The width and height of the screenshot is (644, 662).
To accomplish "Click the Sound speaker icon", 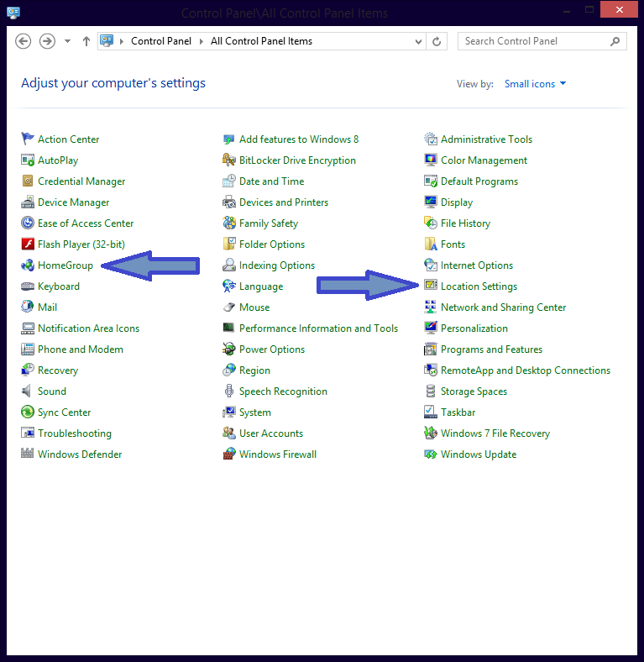I will click(x=28, y=391).
